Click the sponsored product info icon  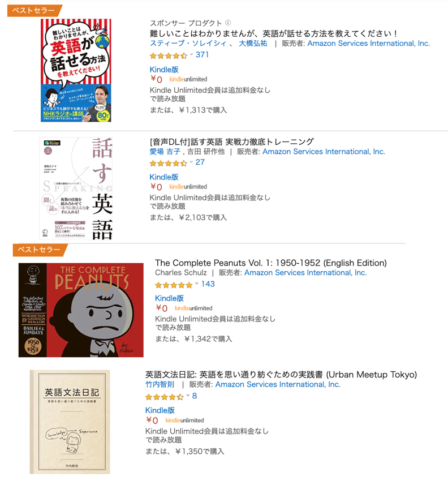point(228,23)
